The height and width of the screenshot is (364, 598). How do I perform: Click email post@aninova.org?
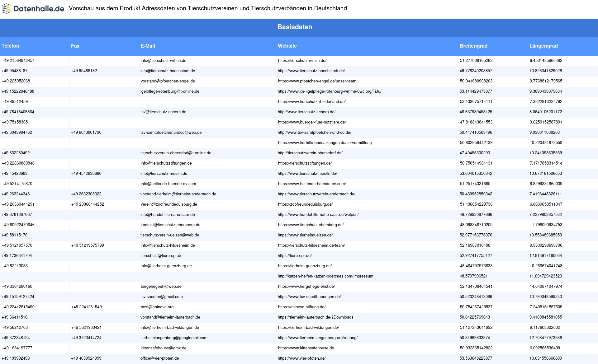point(157,307)
